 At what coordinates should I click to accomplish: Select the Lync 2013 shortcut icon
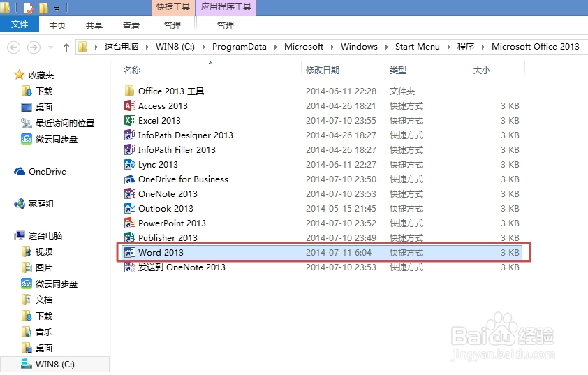[129, 164]
